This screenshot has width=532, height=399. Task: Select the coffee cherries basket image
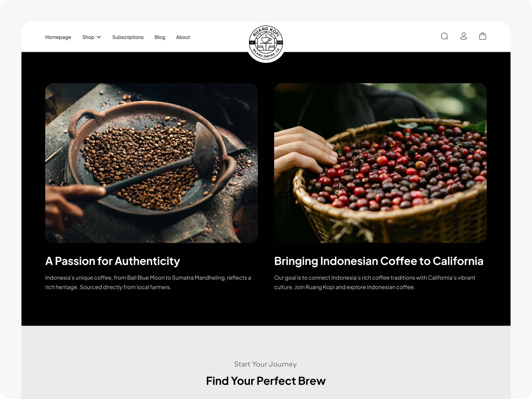[381, 163]
